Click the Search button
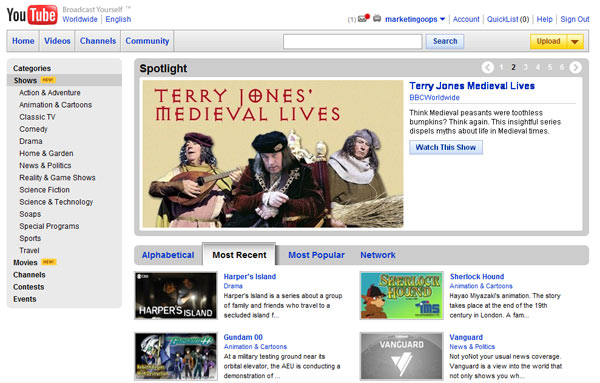This screenshot has height=383, width=600. pos(445,41)
